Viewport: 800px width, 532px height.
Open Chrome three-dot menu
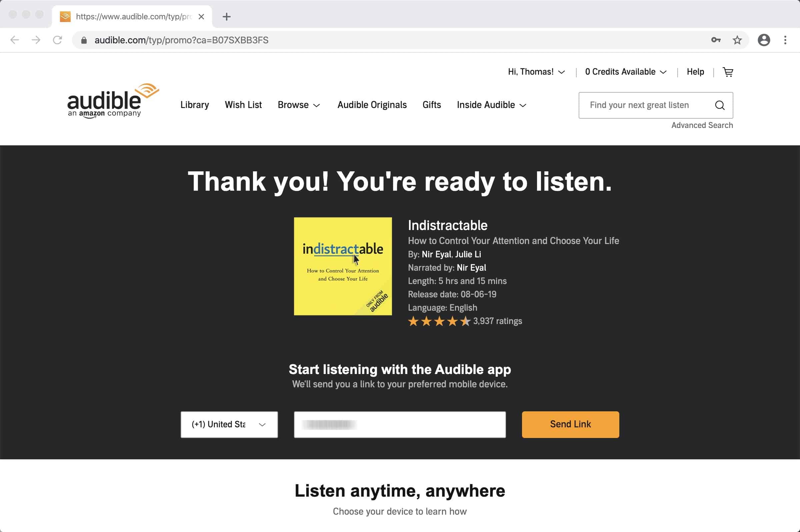click(x=785, y=40)
